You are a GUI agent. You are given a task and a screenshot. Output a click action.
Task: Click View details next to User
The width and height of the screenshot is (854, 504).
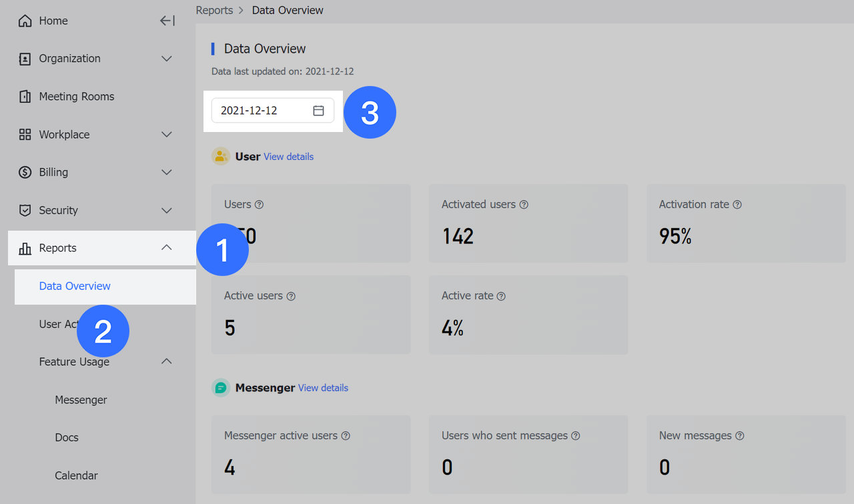[288, 156]
